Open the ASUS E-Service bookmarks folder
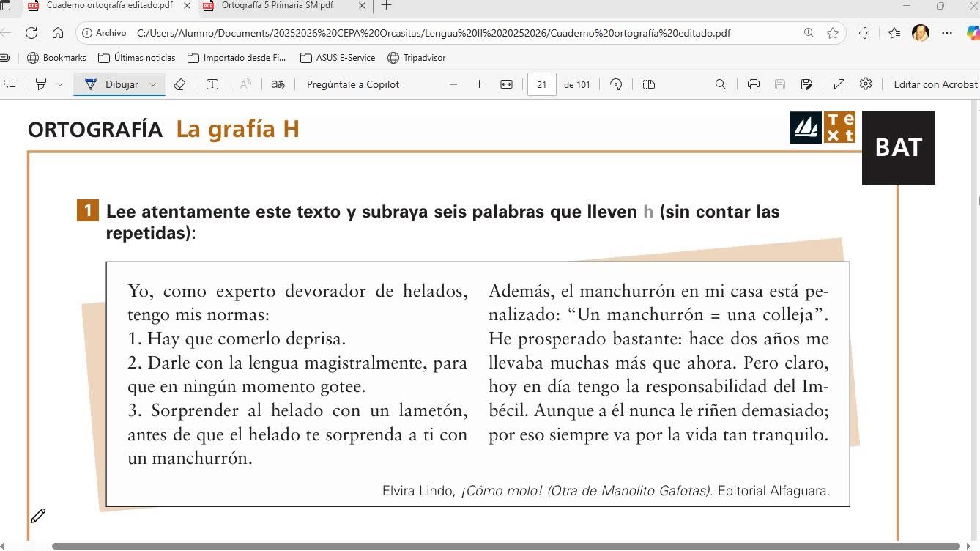This screenshot has width=980, height=551. click(338, 58)
